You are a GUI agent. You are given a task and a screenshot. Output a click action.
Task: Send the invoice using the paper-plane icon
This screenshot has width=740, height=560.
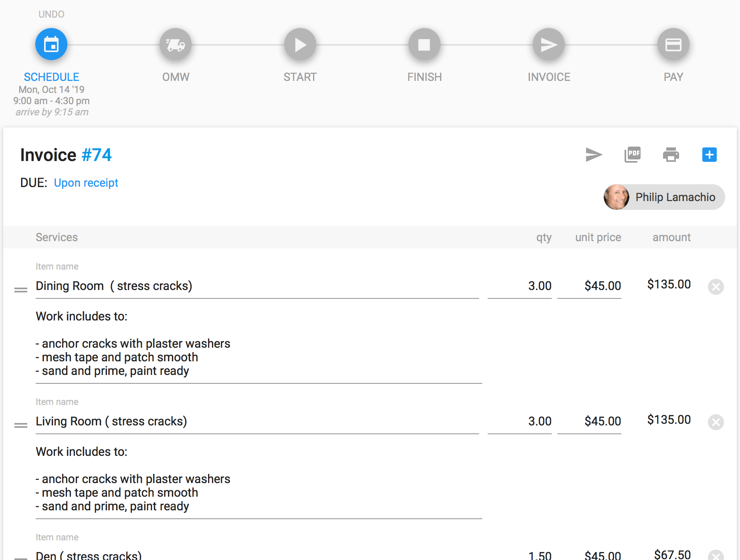(594, 155)
